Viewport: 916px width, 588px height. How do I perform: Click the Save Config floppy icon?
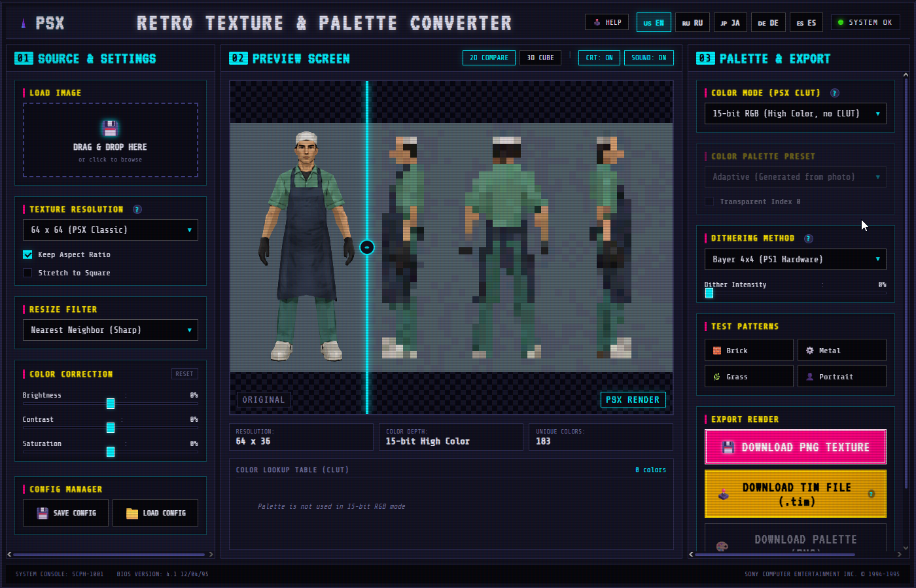(x=43, y=513)
